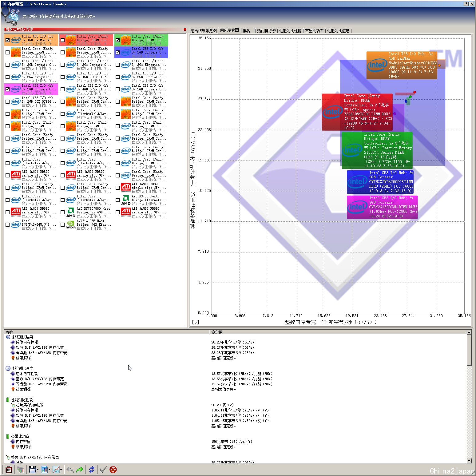Click value 156兆字节 (MB)/瓦 (W)
This screenshot has height=476, width=476.
[x=232, y=442]
